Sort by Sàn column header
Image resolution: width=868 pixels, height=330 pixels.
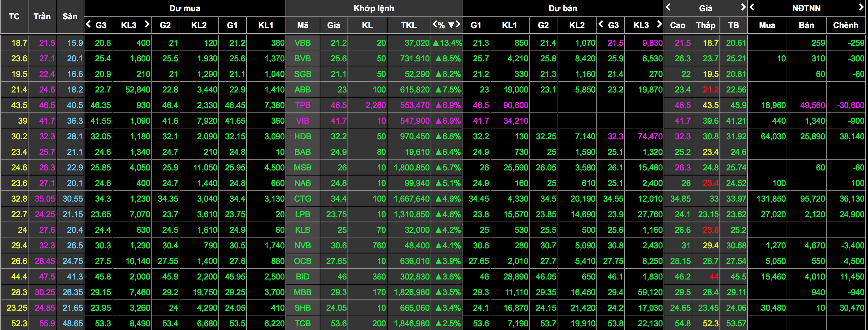[x=70, y=17]
